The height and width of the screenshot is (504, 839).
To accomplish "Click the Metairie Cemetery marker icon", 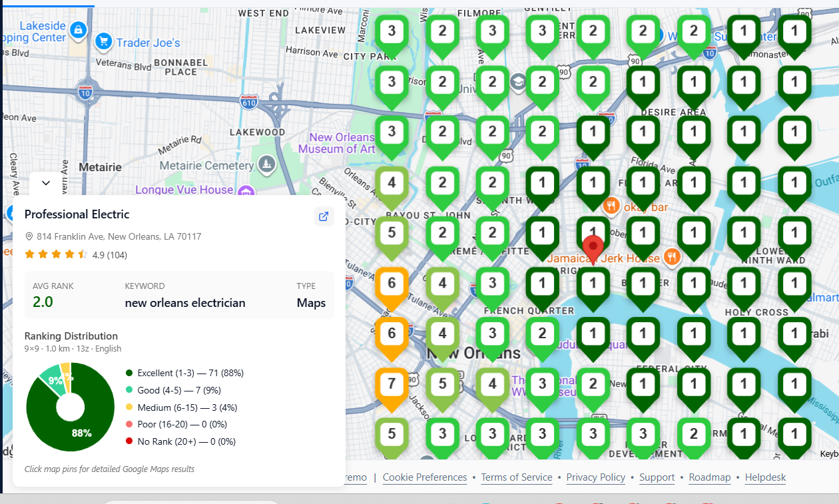I will pos(267,164).
